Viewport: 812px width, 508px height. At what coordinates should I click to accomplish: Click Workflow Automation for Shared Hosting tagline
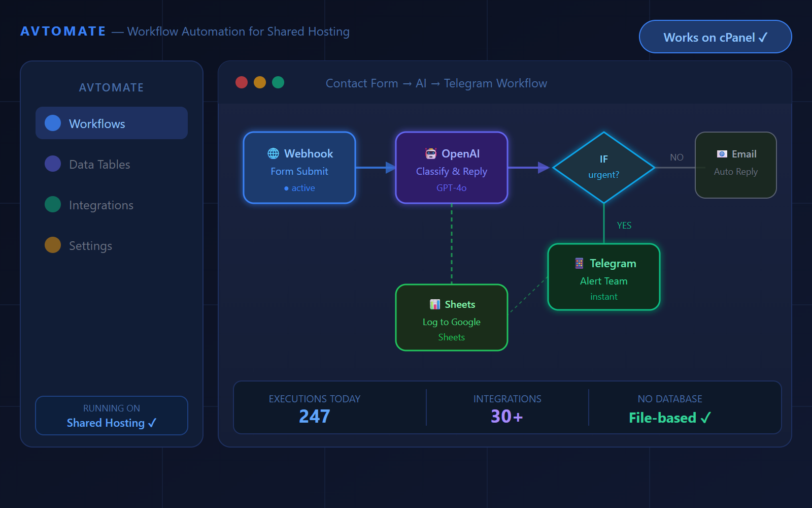(239, 31)
